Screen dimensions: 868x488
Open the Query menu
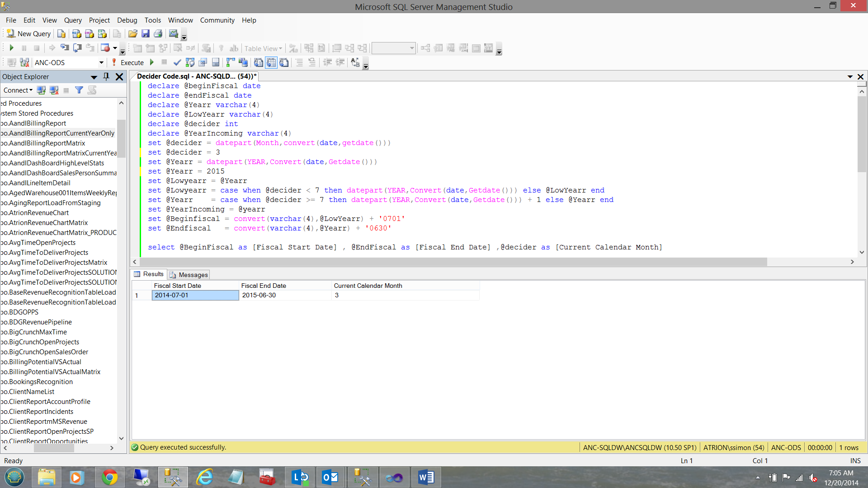point(72,20)
